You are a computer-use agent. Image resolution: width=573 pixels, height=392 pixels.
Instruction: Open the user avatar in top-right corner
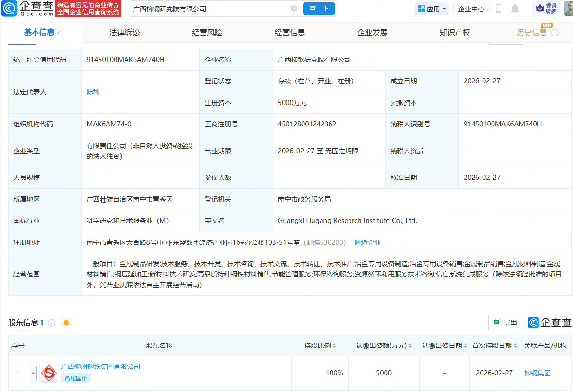coord(568,8)
